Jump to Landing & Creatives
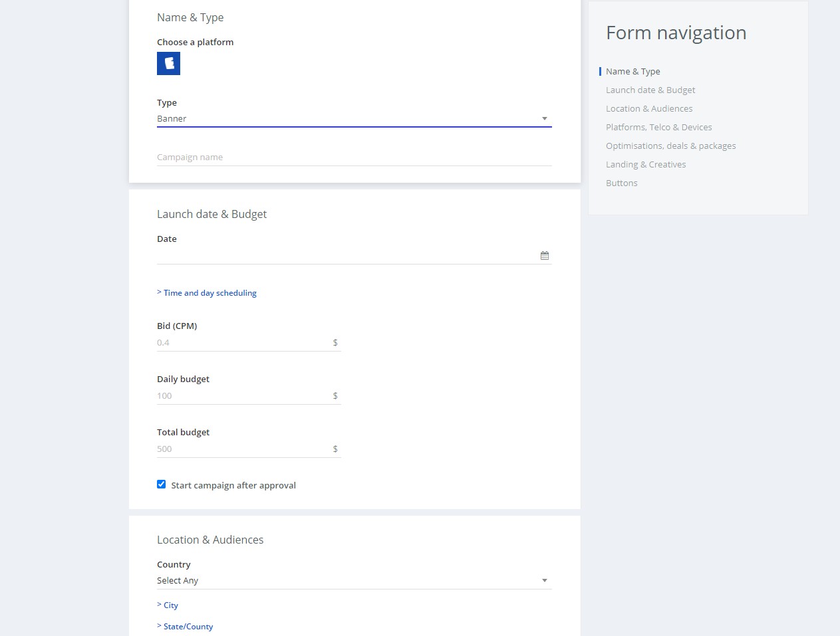The height and width of the screenshot is (636, 840). point(646,165)
